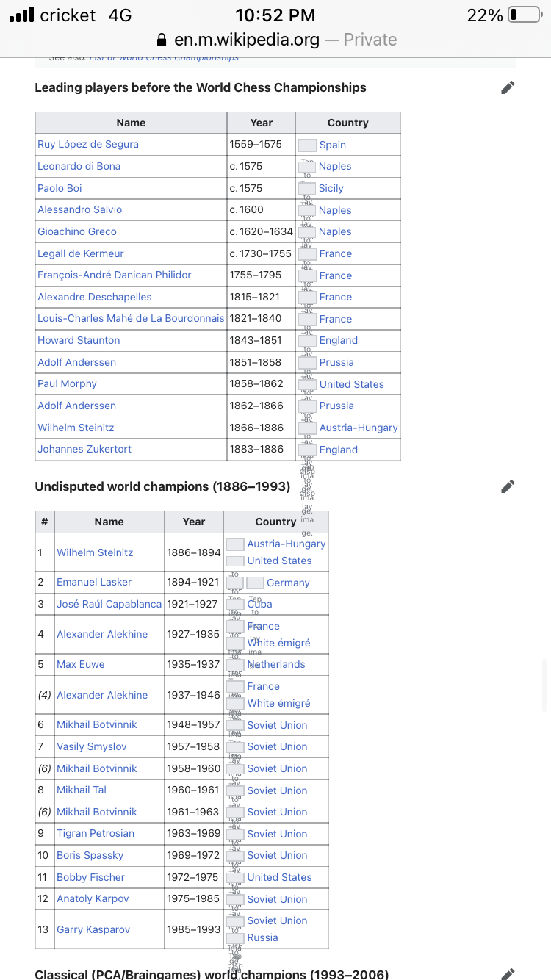The height and width of the screenshot is (980, 551).
Task: Open the United States link in Paul Morphy row
Action: point(352,384)
